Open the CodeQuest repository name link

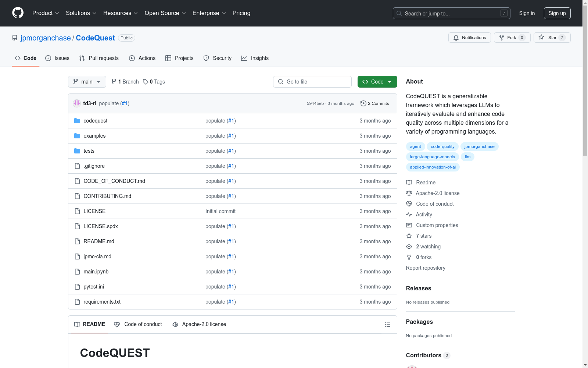click(x=96, y=38)
